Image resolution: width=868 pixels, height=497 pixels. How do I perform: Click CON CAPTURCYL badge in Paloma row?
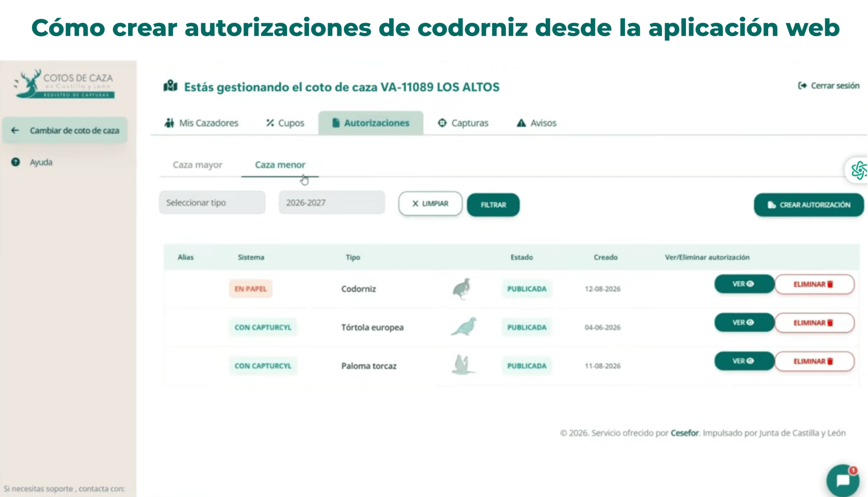(263, 366)
